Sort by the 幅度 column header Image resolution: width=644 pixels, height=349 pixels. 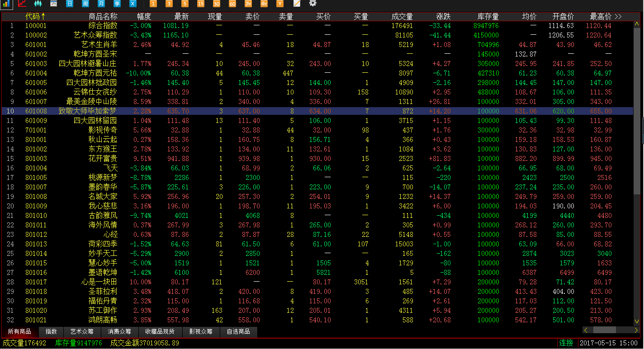click(x=144, y=16)
